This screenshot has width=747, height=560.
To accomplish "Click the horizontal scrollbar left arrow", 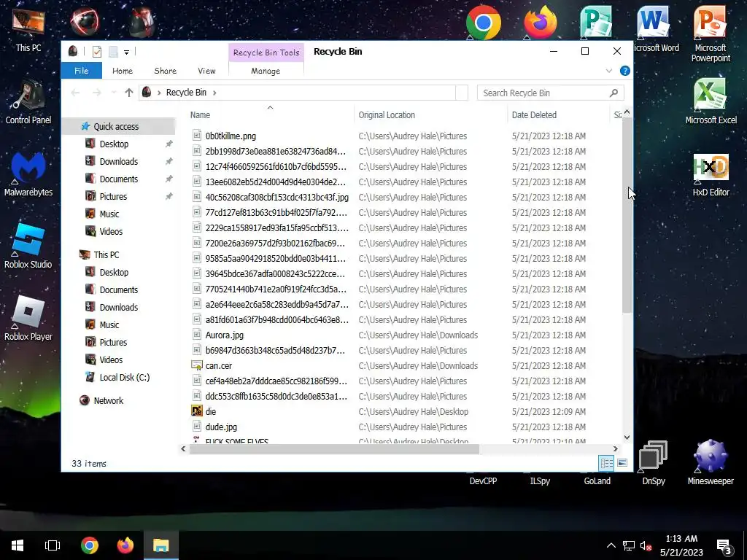I will [x=183, y=448].
